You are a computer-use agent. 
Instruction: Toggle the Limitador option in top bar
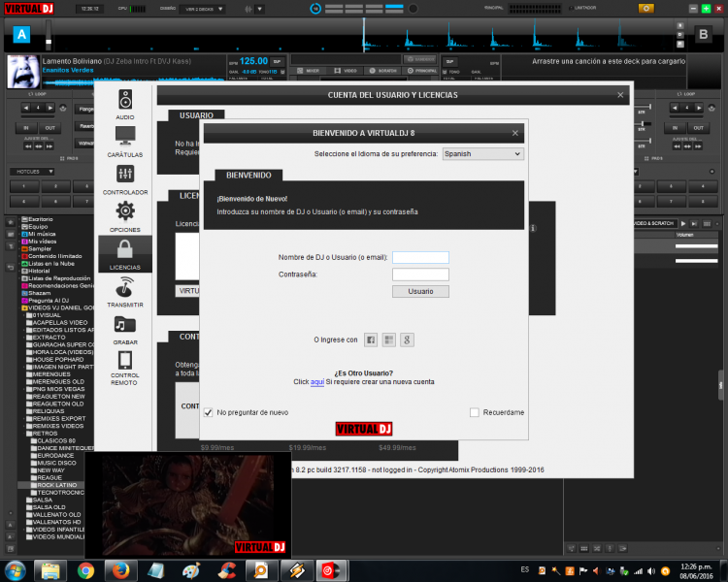click(x=582, y=8)
